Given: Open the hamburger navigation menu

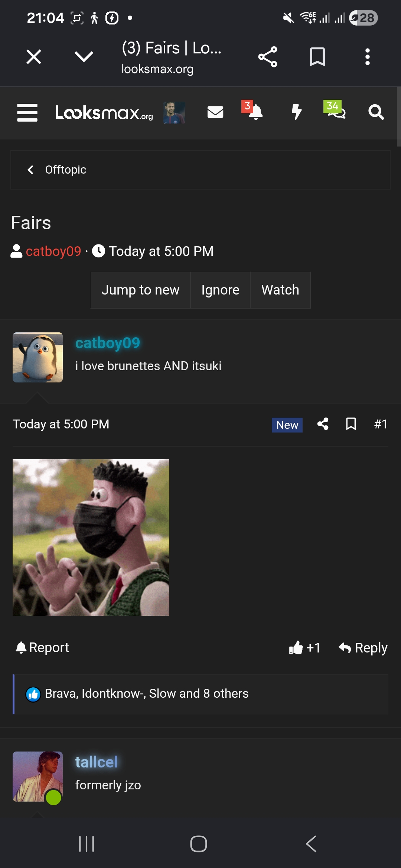Looking at the screenshot, I should tap(27, 112).
